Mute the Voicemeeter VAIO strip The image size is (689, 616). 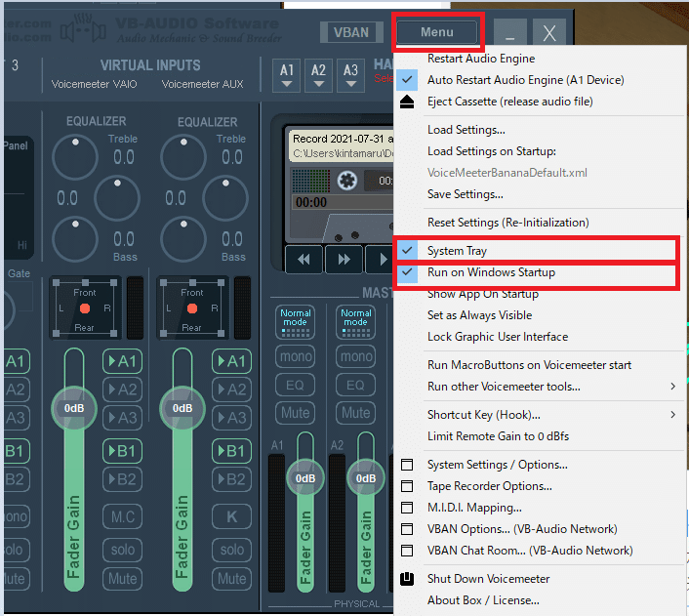pyautogui.click(x=122, y=579)
